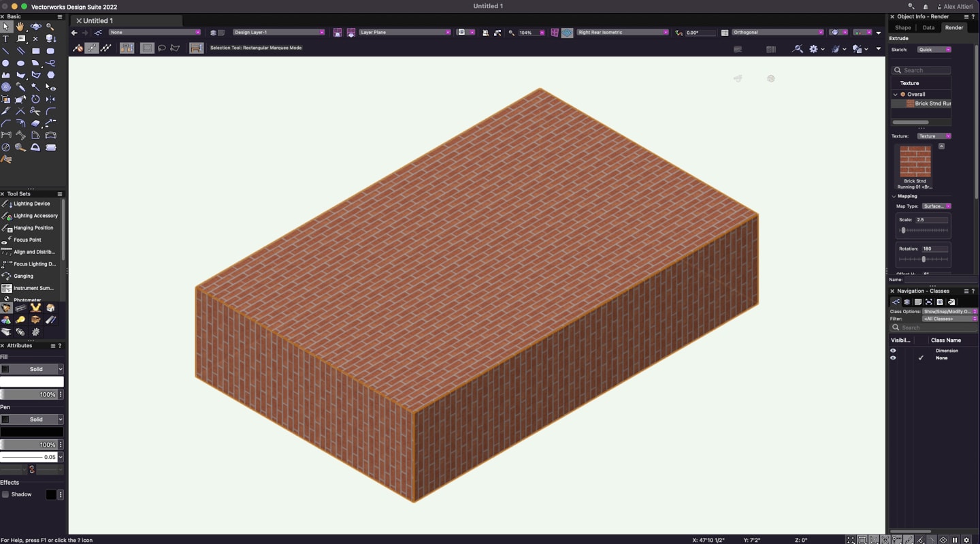Viewport: 980px width, 544px height.
Task: Open the Fill style Solid dropdown
Action: coord(32,369)
